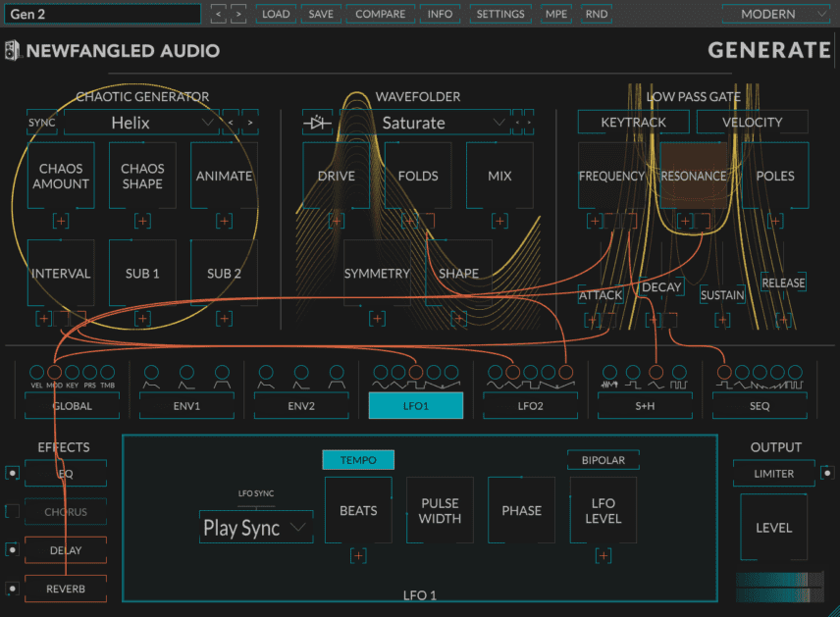Click the Gen 2 preset name field
Image resolution: width=840 pixels, height=617 pixels.
(102, 14)
